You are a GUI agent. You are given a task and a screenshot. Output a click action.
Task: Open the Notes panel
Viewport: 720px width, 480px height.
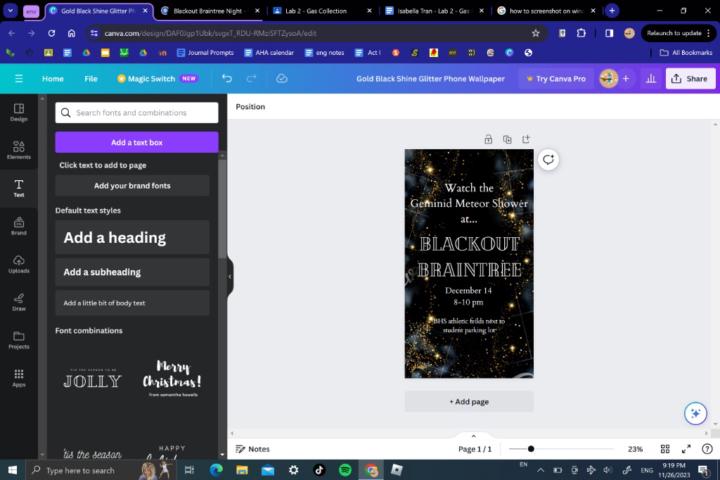coord(253,449)
